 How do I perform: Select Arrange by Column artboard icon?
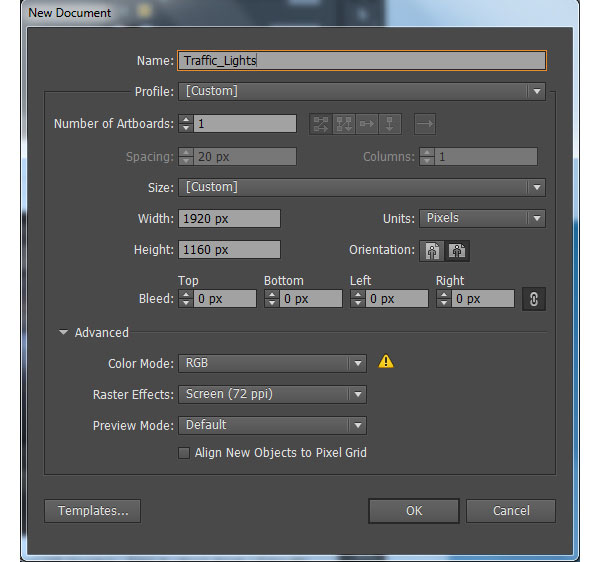390,124
